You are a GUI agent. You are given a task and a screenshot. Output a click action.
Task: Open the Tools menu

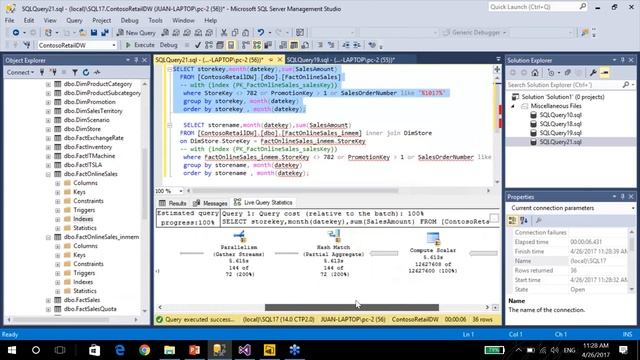[x=155, y=20]
